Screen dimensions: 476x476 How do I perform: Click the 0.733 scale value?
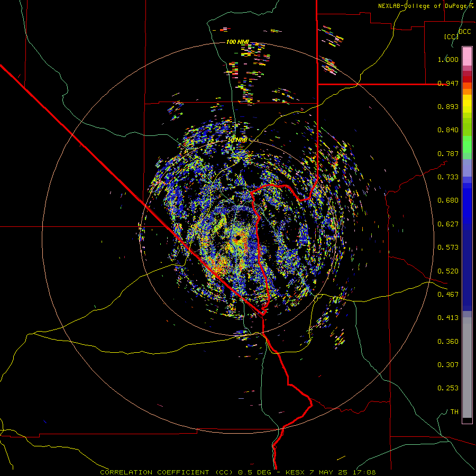click(x=448, y=177)
